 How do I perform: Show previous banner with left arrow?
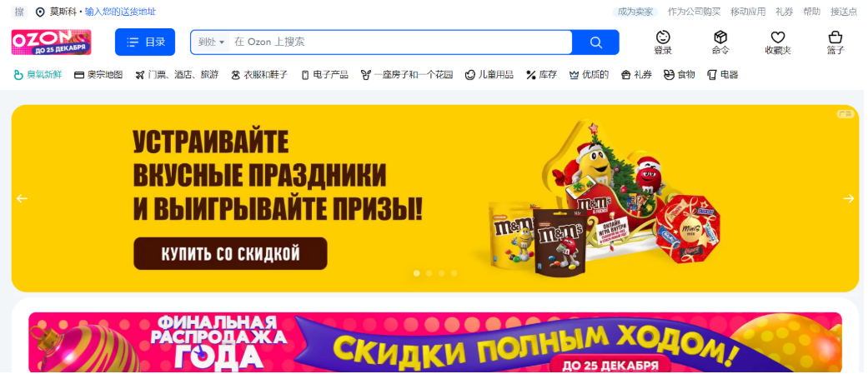click(x=23, y=198)
